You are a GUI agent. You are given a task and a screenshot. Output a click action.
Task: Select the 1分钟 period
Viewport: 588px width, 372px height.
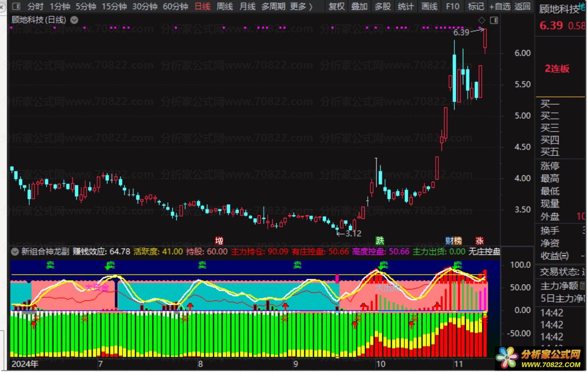pyautogui.click(x=60, y=7)
